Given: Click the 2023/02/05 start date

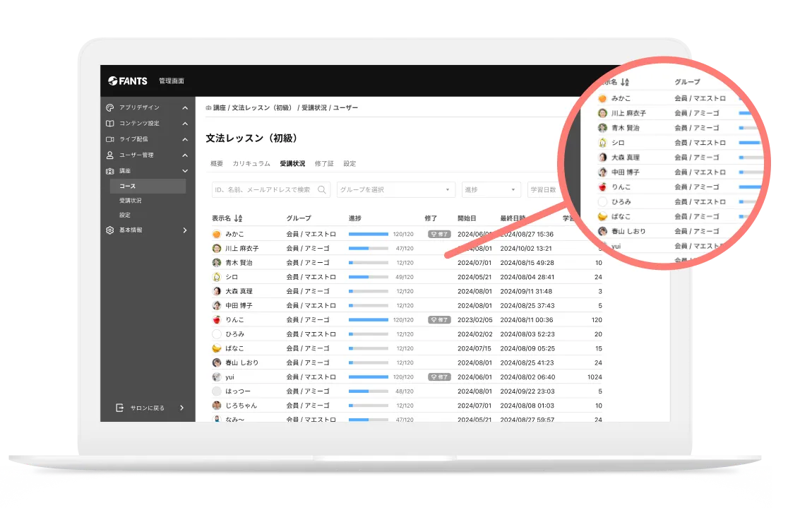Looking at the screenshot, I should [x=475, y=320].
